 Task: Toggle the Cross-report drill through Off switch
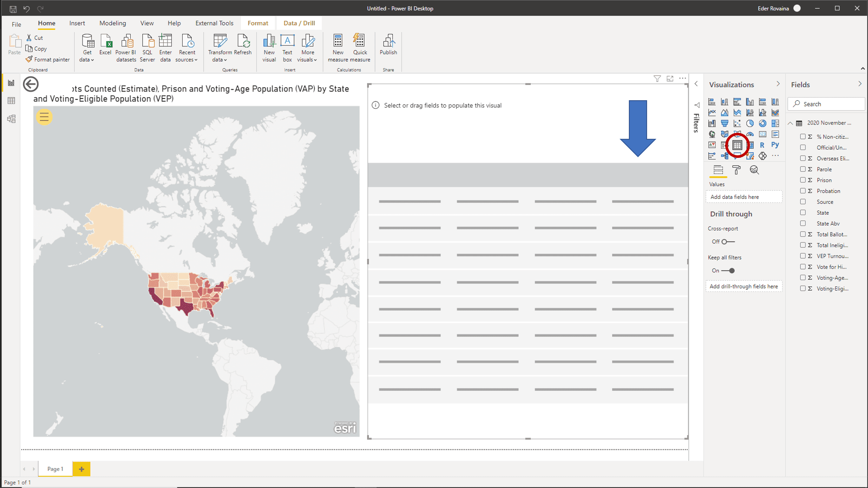click(726, 241)
